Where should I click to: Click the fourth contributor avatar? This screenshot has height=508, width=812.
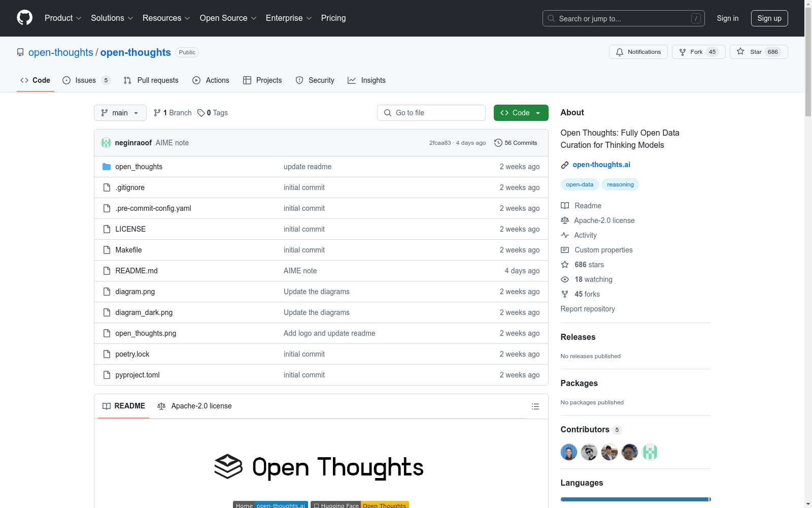click(630, 452)
